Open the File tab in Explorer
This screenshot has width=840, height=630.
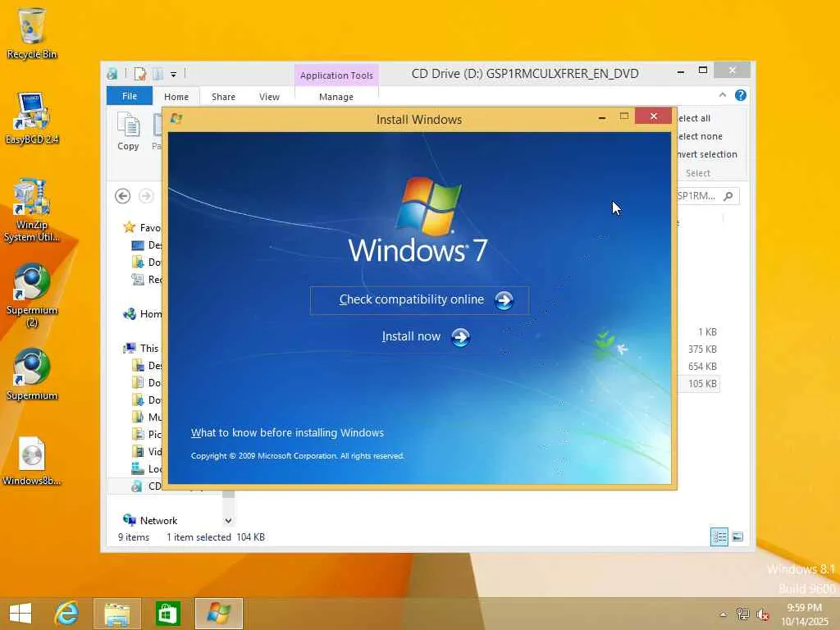click(x=130, y=96)
